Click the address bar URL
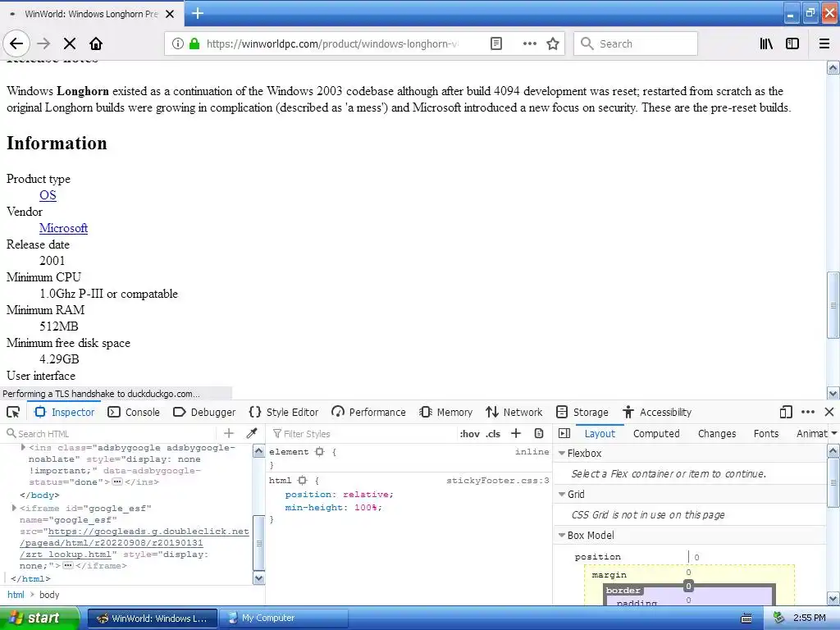The image size is (840, 630). pos(332,43)
